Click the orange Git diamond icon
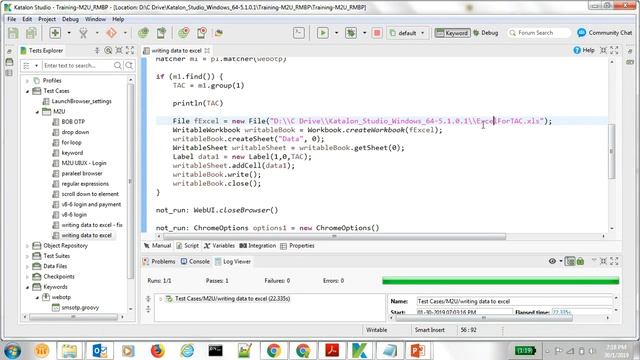 click(111, 33)
